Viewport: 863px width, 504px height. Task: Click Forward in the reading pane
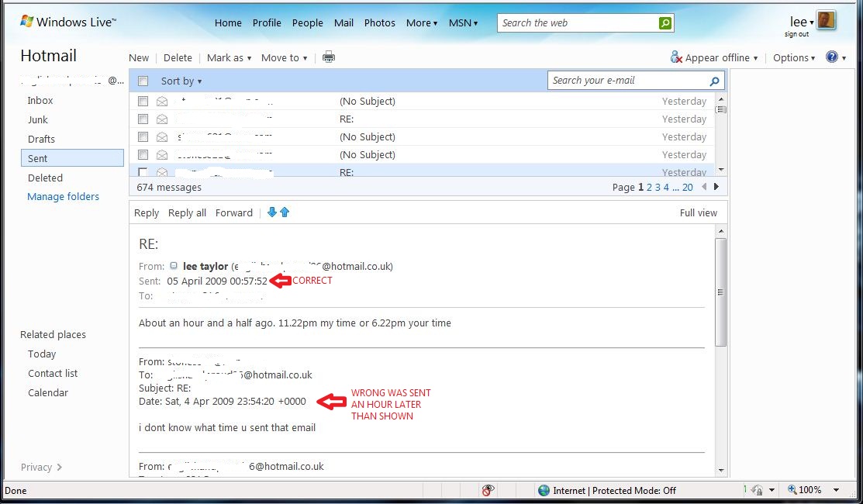234,212
